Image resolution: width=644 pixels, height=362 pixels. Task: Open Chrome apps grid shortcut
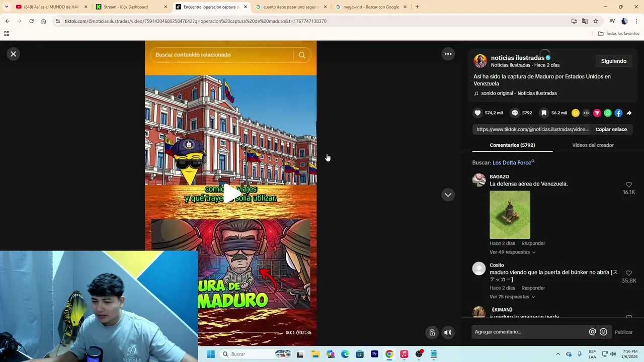[7, 34]
